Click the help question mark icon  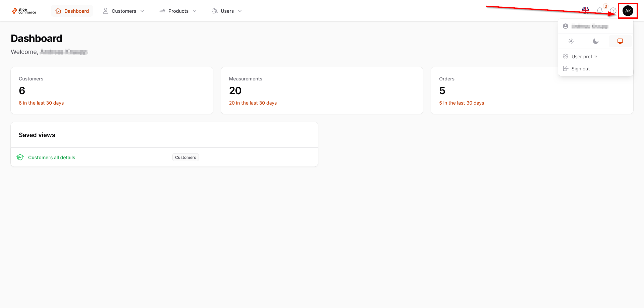613,11
